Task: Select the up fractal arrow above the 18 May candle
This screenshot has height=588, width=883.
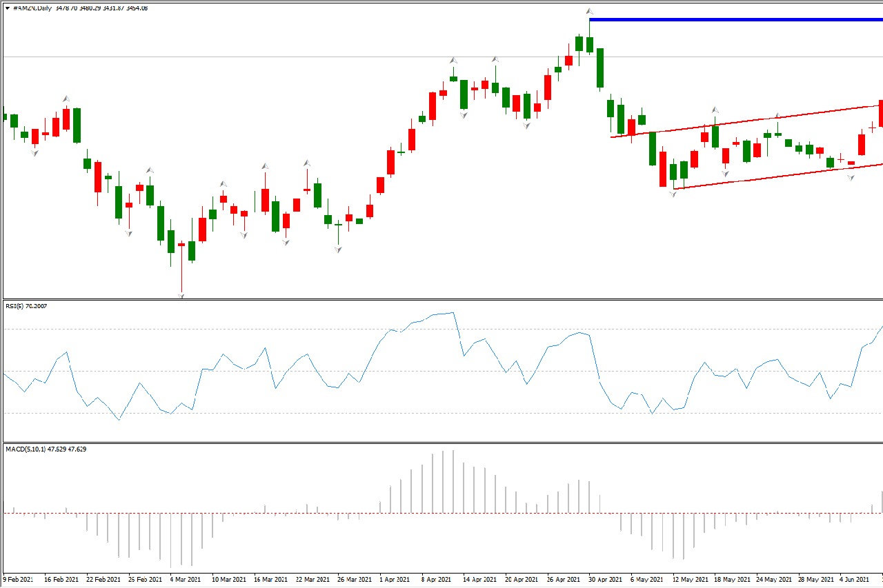Action: pyautogui.click(x=715, y=110)
